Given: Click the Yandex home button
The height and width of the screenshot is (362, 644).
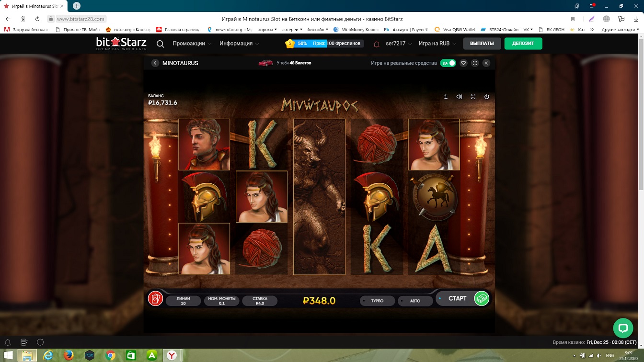Looking at the screenshot, I should tap(23, 19).
